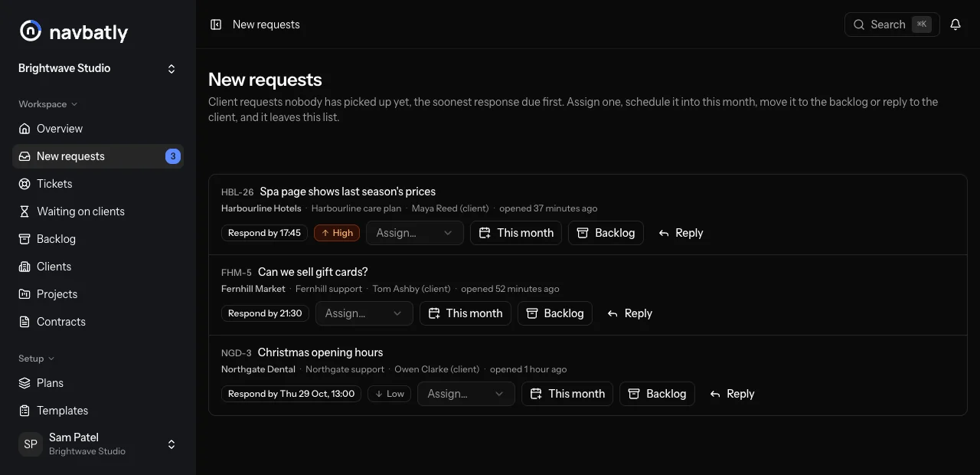Collapse the Workspace section
The image size is (980, 475).
(x=47, y=104)
